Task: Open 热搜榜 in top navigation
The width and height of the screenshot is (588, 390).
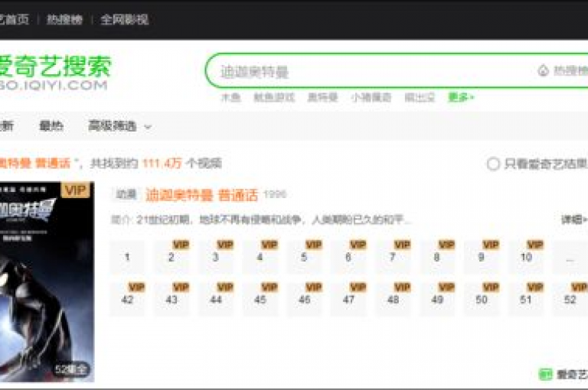Action: (x=64, y=19)
